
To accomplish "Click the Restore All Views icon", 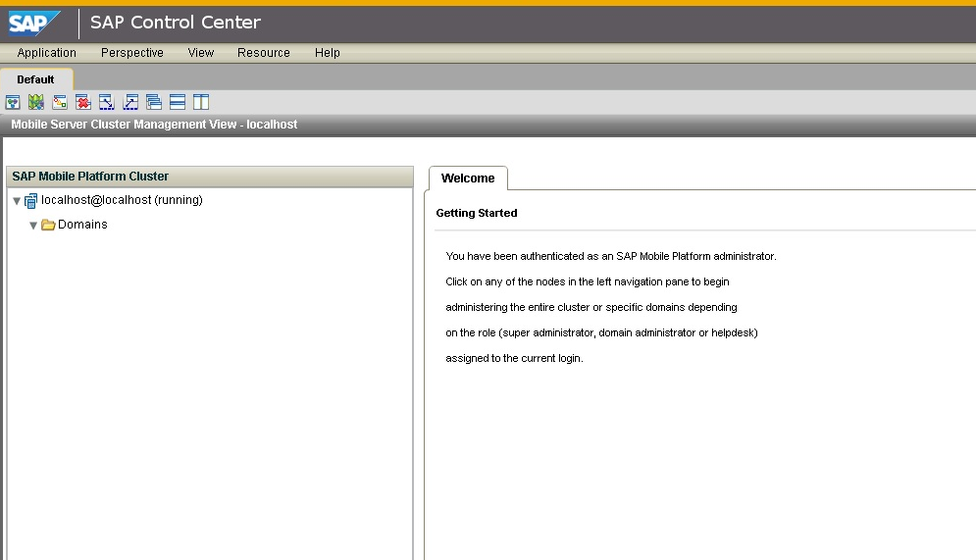I will coord(130,102).
